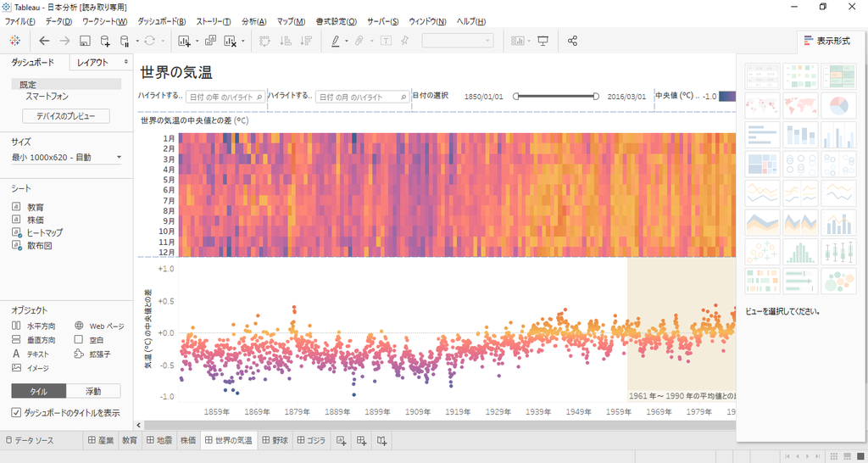Toggle ダッシュボードのタイトルを表示 checkbox
The width and height of the screenshot is (868, 463).
coord(16,413)
